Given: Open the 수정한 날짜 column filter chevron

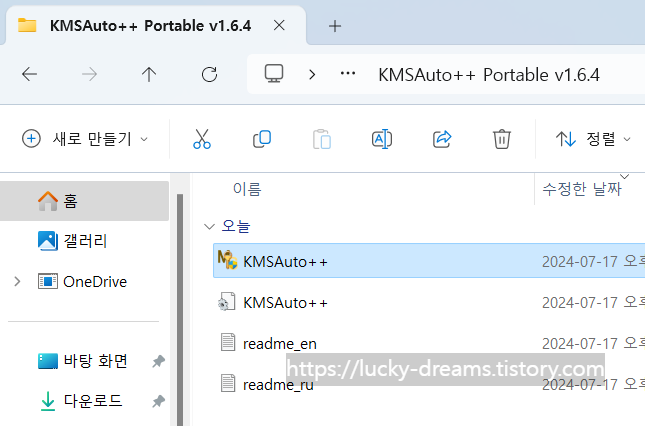Looking at the screenshot, I should [624, 177].
